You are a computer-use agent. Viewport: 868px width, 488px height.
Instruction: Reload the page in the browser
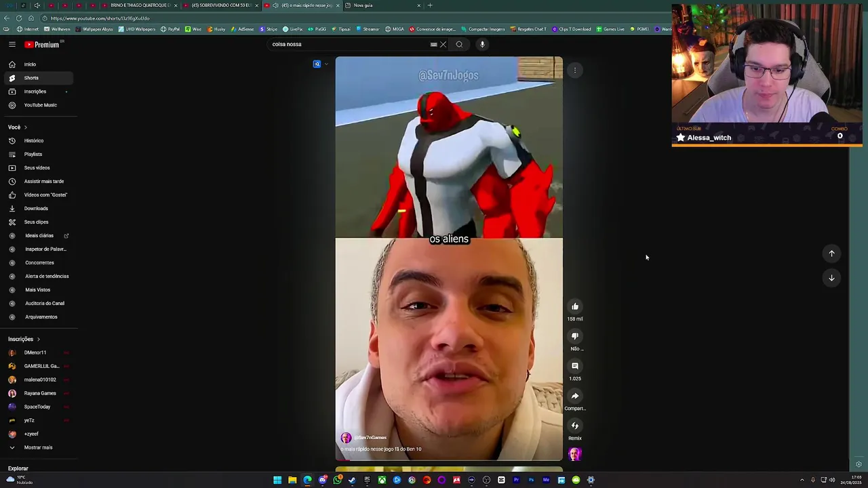[x=18, y=18]
